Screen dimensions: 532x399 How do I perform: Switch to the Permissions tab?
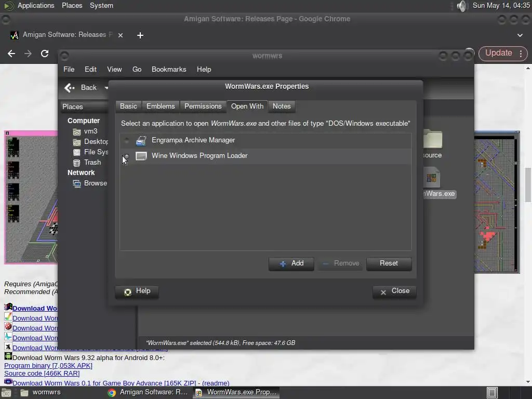[x=203, y=106]
